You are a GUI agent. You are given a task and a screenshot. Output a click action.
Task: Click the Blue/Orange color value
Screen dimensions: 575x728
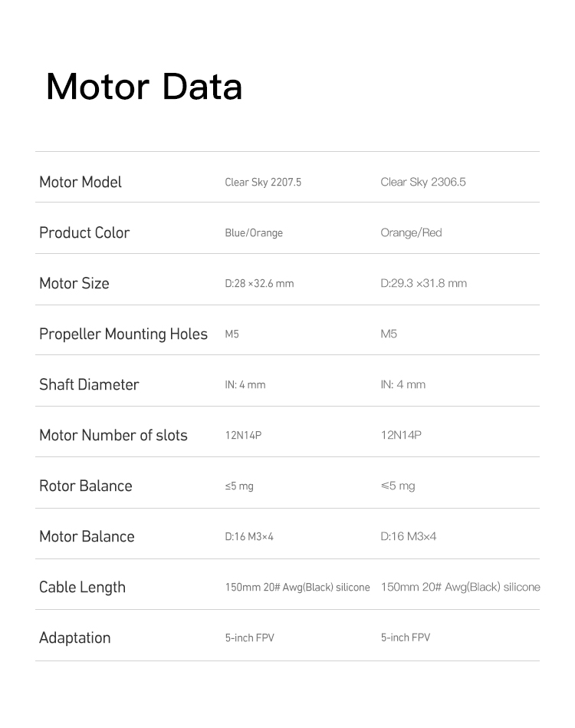tap(254, 232)
